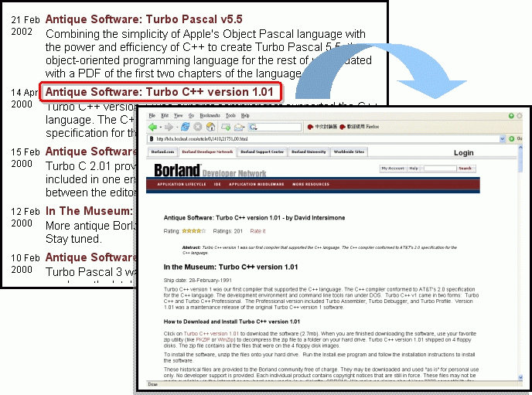This screenshot has width=532, height=395.
Task: Click the 'Ratings: 201' text
Action: coord(227,231)
